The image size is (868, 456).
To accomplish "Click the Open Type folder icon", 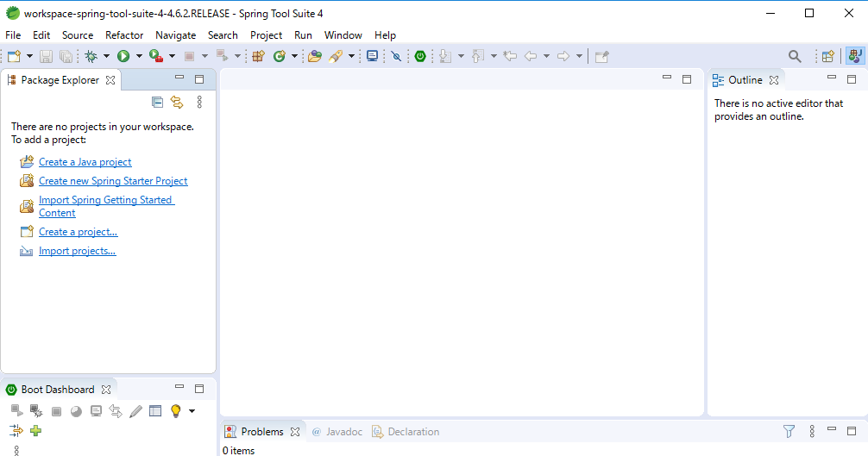I will tap(315, 56).
